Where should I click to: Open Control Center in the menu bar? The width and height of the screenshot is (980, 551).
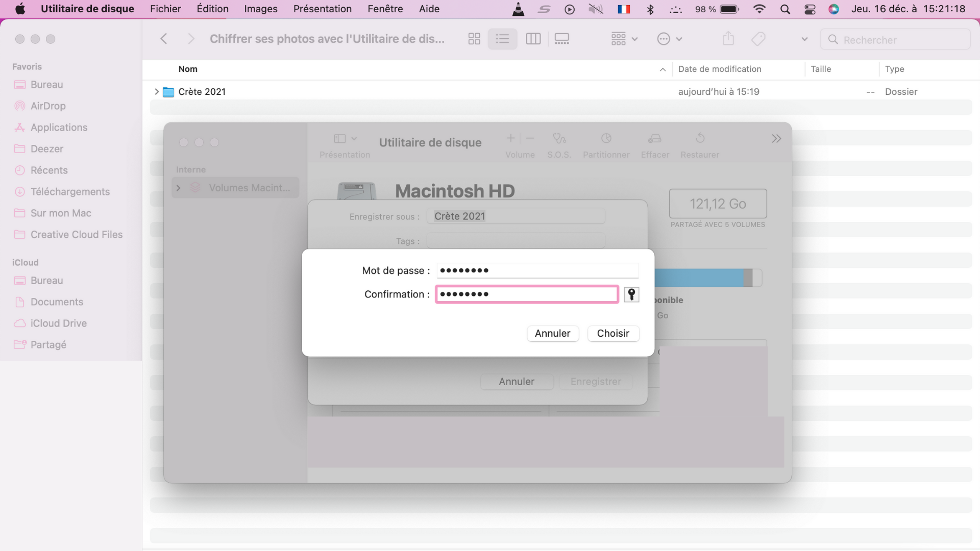click(x=810, y=9)
